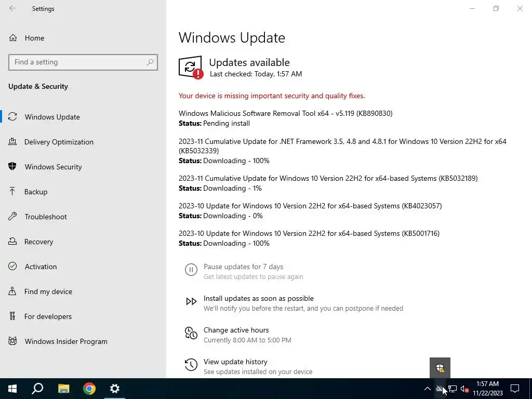The height and width of the screenshot is (399, 532).
Task: Click the Windows Update sync arrows icon
Action: (x=12, y=117)
